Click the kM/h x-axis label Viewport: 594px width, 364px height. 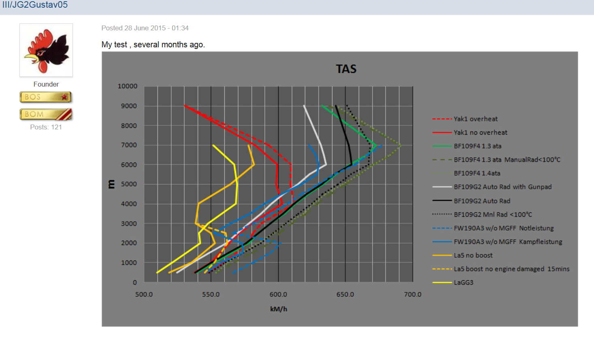click(x=279, y=309)
